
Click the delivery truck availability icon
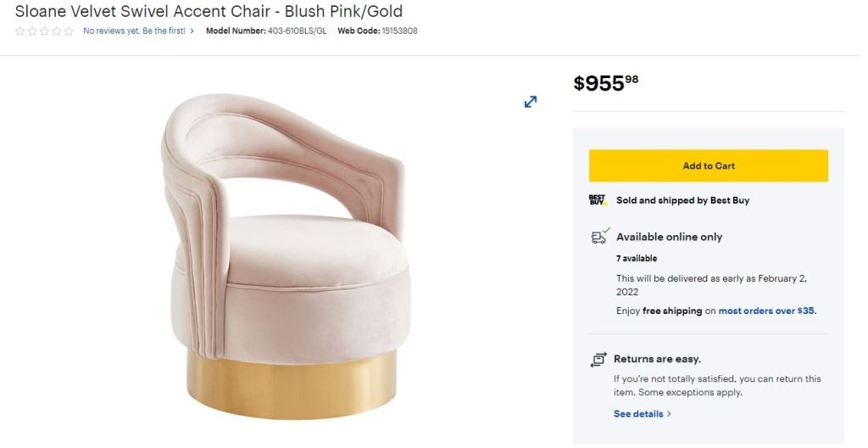pyautogui.click(x=599, y=237)
